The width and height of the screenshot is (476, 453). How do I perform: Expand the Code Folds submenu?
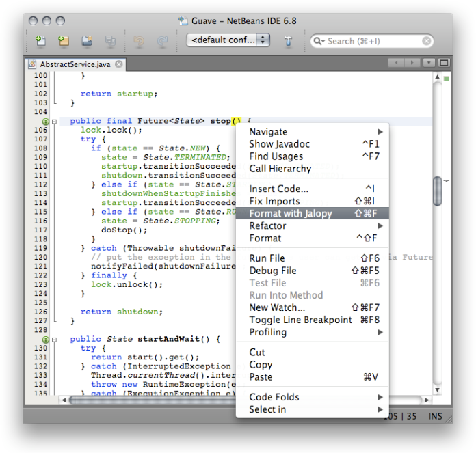coord(313,397)
